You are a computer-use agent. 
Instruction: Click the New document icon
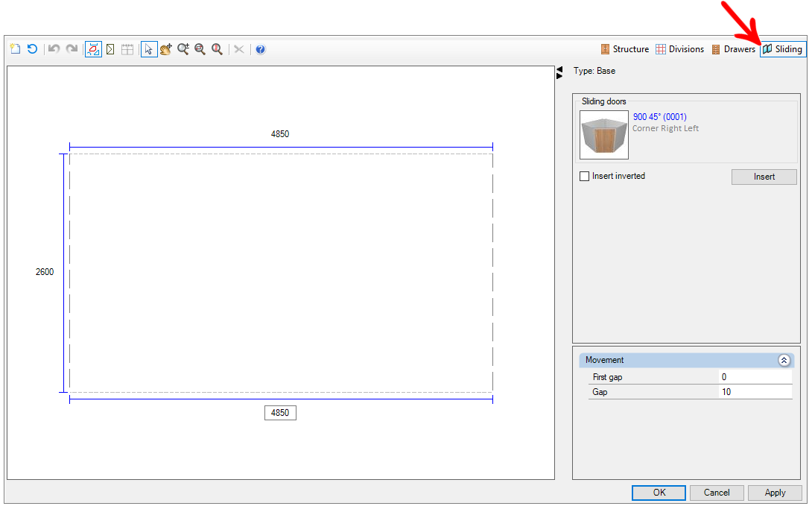15,49
